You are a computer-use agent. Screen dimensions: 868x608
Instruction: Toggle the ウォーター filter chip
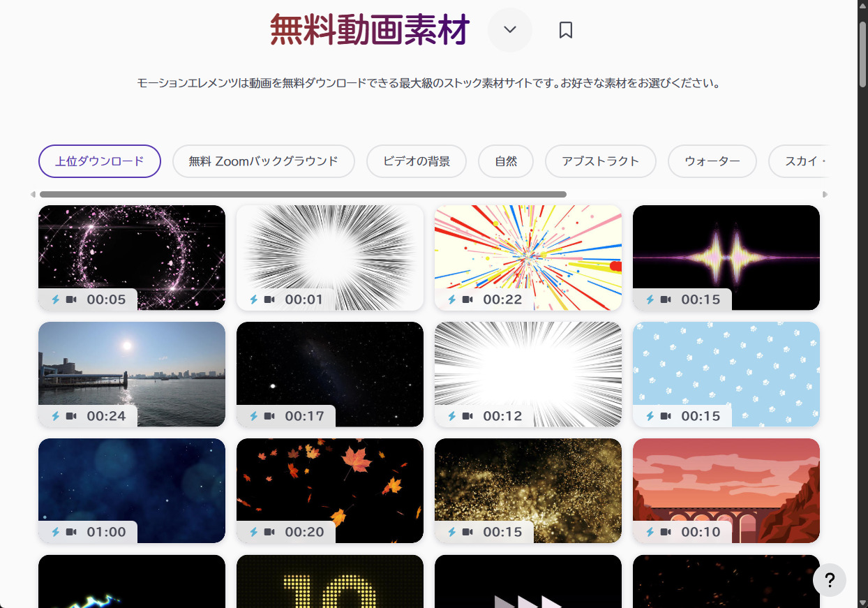712,161
